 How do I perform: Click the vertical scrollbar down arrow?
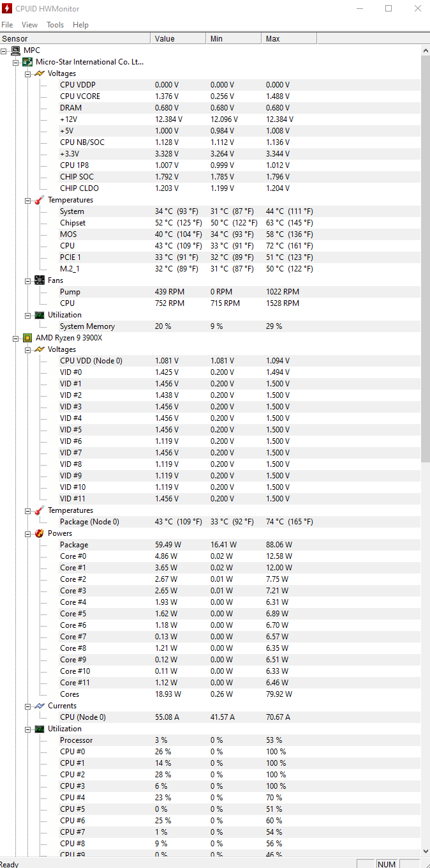[x=426, y=851]
